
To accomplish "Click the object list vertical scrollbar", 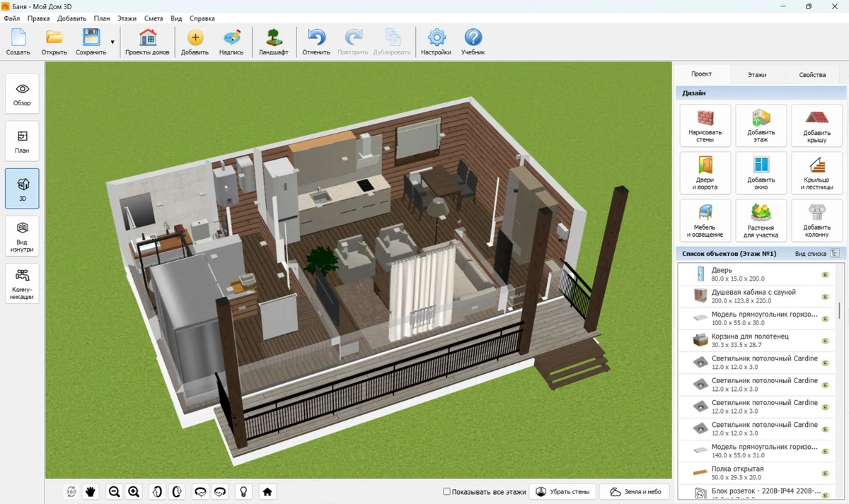I will tap(839, 310).
